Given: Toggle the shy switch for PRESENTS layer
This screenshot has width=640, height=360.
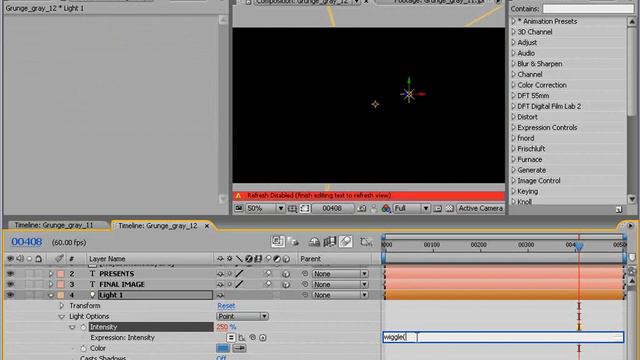Looking at the screenshot, I should [220, 273].
